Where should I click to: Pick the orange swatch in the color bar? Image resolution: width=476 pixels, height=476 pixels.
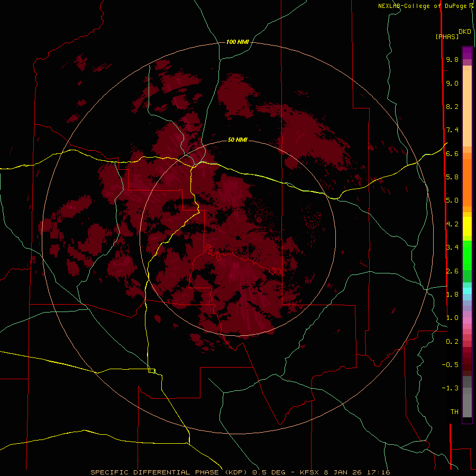pos(467,182)
